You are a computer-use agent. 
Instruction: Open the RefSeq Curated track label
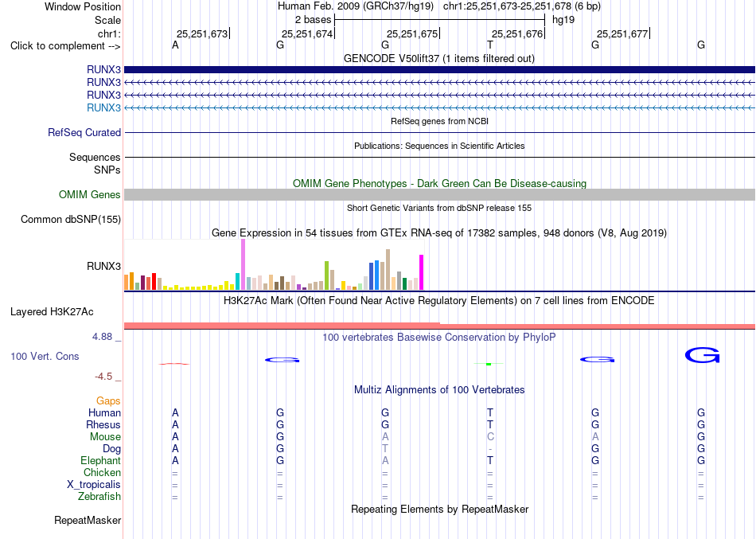click(84, 132)
